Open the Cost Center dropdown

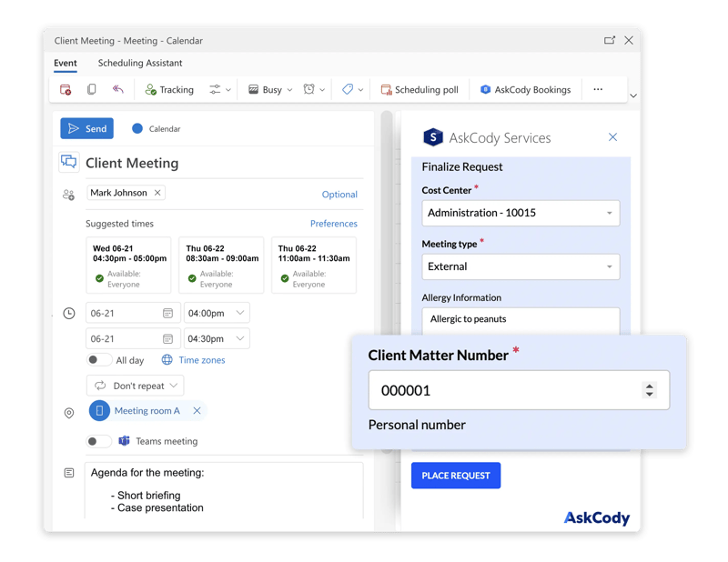521,213
